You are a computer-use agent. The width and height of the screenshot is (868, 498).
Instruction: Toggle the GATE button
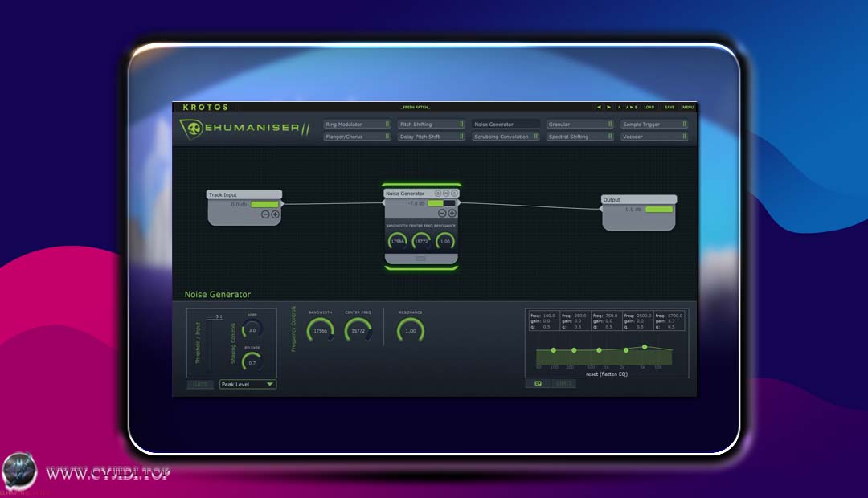200,385
